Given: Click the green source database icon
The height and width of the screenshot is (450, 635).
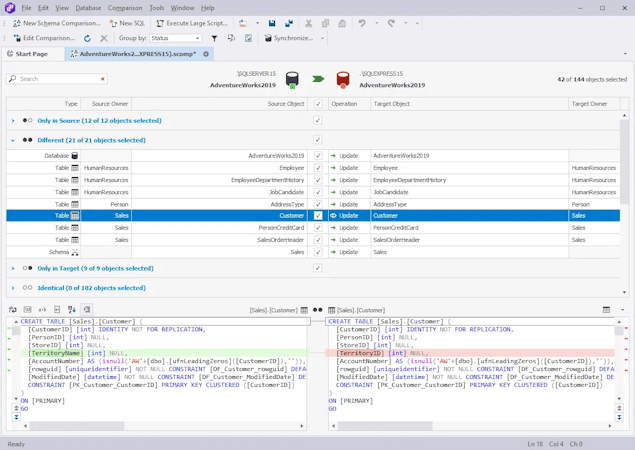Looking at the screenshot, I should tap(292, 79).
